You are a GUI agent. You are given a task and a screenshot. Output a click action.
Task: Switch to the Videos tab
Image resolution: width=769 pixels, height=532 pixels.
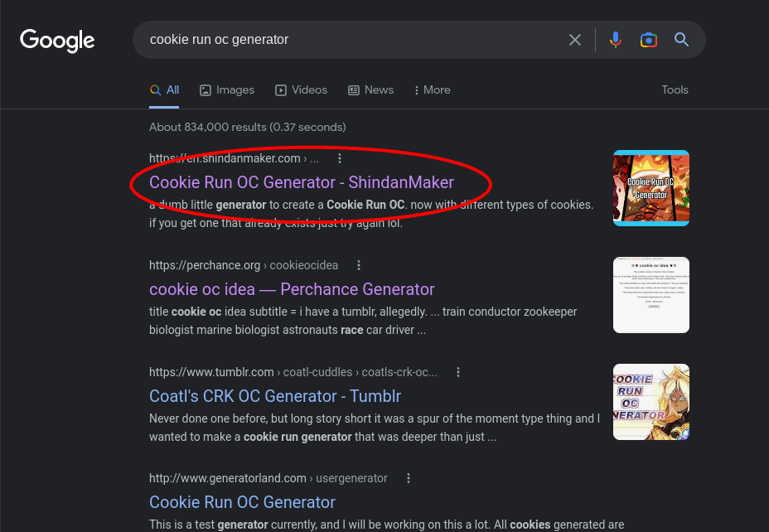point(301,89)
